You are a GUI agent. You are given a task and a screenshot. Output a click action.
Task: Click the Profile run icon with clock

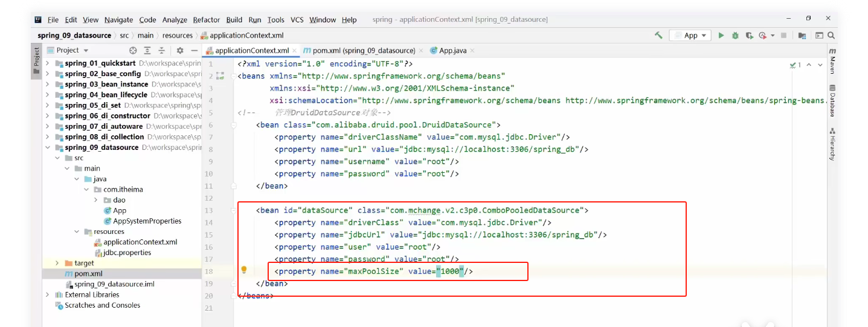(762, 36)
